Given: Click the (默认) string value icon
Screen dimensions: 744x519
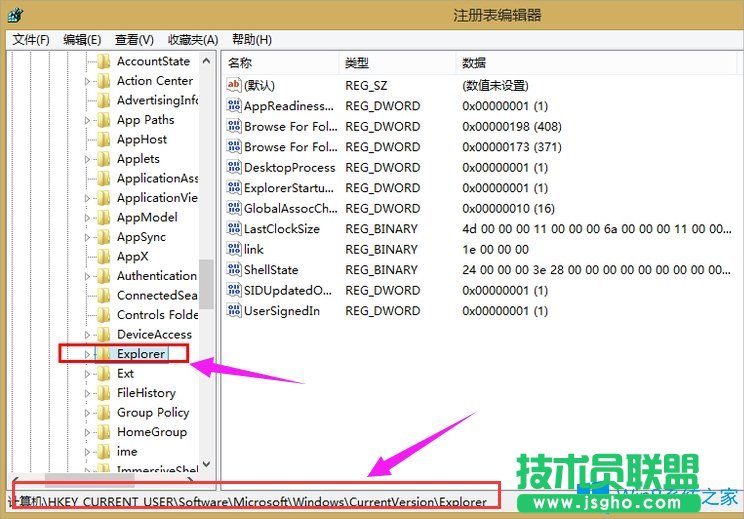Looking at the screenshot, I should click(x=234, y=85).
